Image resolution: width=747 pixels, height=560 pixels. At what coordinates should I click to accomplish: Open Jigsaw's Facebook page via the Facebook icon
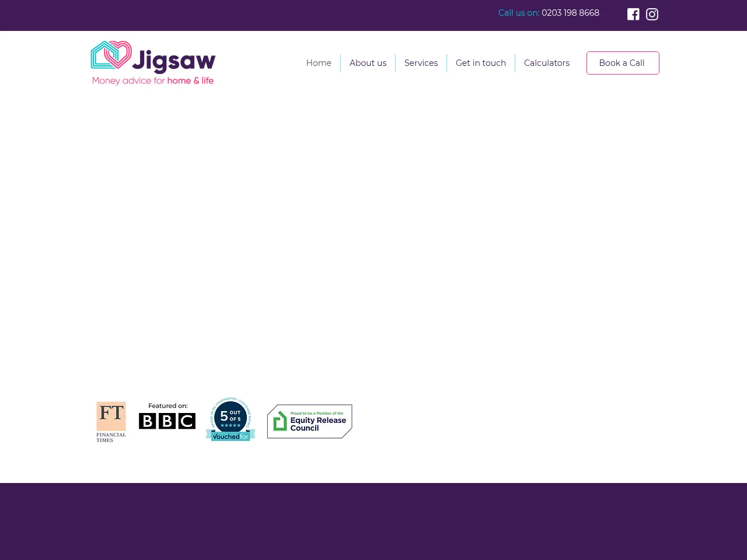tap(633, 14)
